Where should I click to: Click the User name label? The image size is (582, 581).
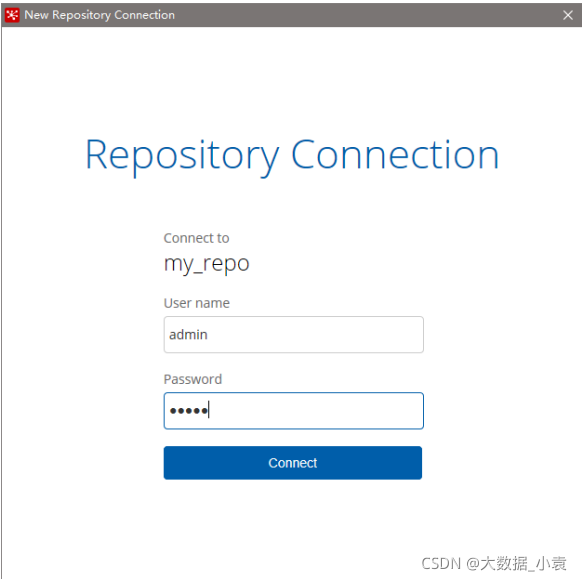197,303
